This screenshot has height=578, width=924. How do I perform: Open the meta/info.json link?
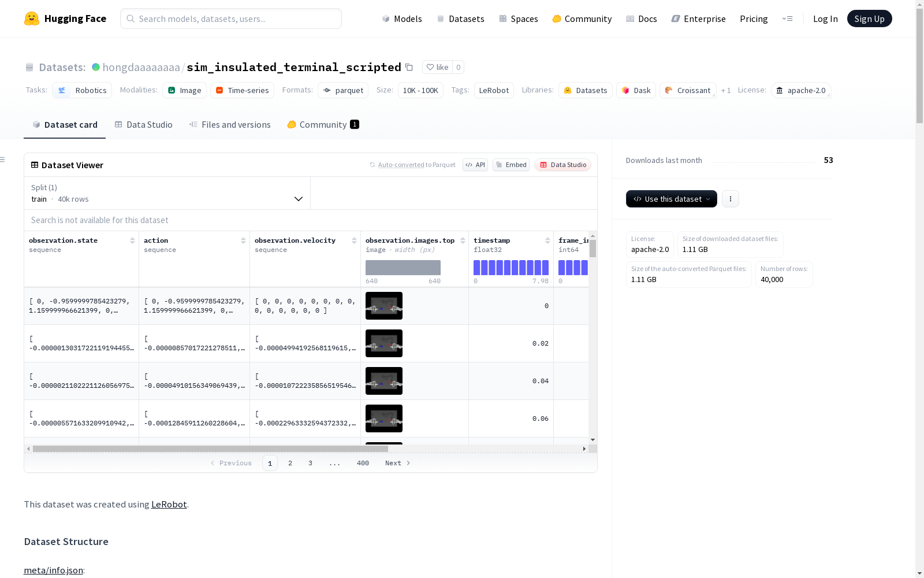(53, 570)
